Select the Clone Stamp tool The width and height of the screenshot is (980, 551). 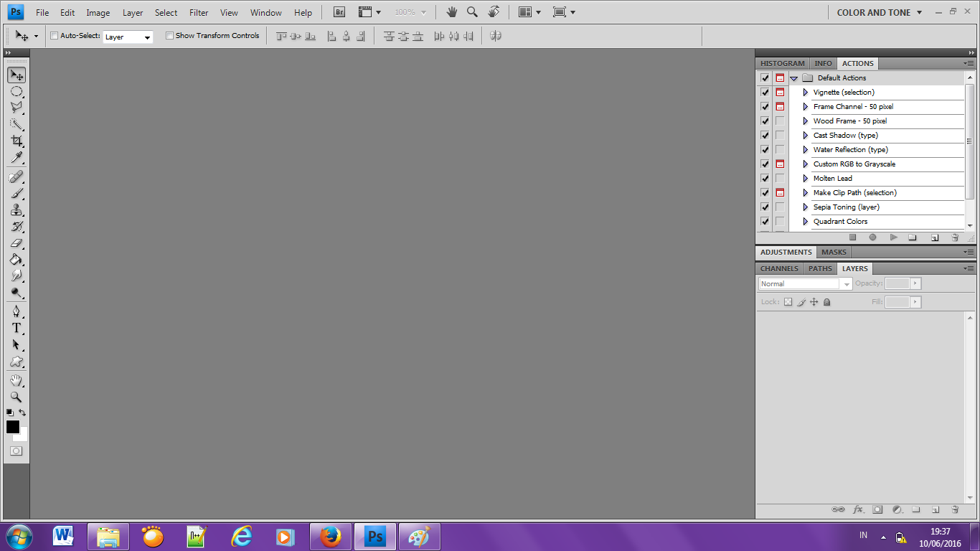click(x=17, y=209)
